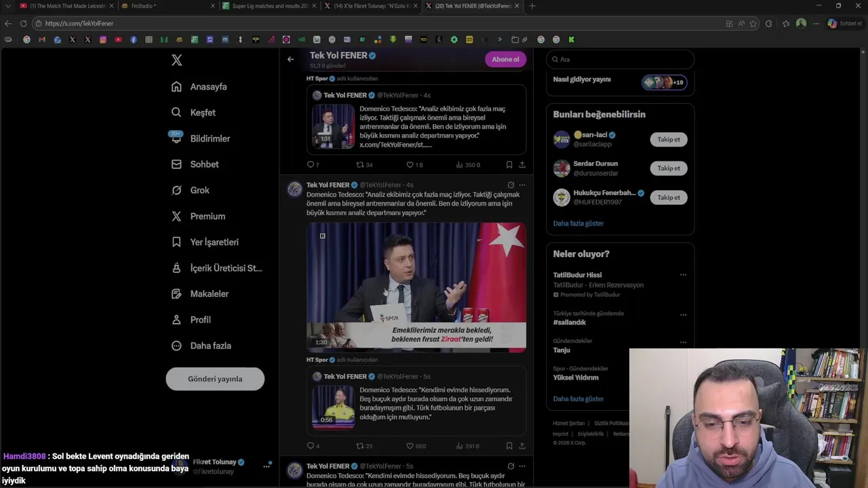Follow Hukukçu Fenerbahçe with Takip et
The height and width of the screenshot is (488, 868).
pos(668,197)
